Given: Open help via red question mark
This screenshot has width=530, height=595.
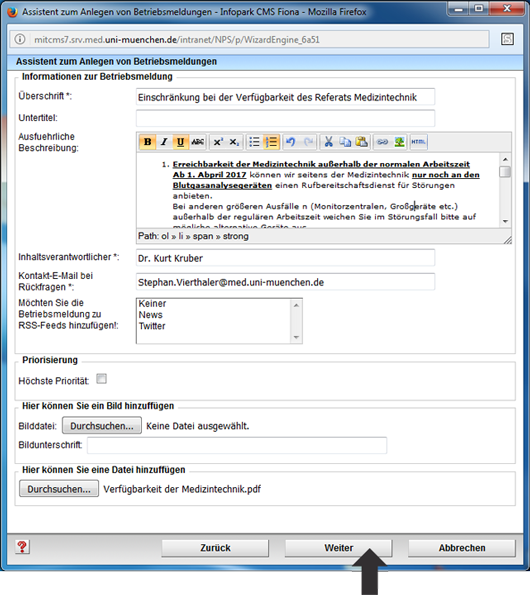Looking at the screenshot, I should coord(22,547).
